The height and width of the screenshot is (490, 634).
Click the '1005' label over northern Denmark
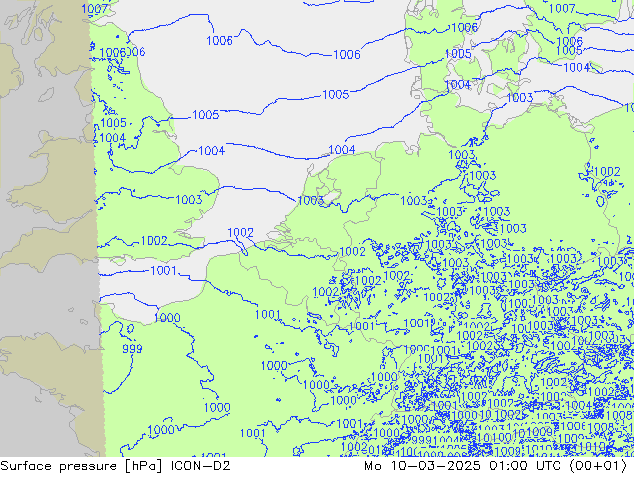458,54
